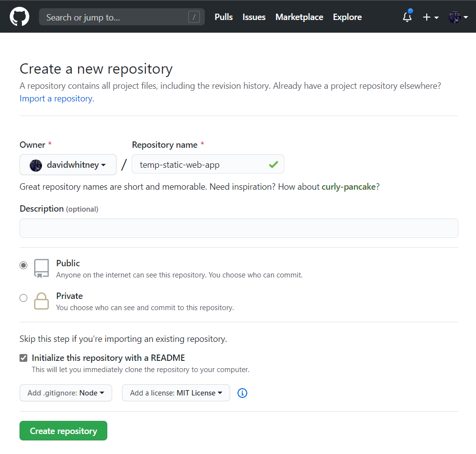Open Marketplace in top navigation
476x454 pixels.
pyautogui.click(x=299, y=17)
